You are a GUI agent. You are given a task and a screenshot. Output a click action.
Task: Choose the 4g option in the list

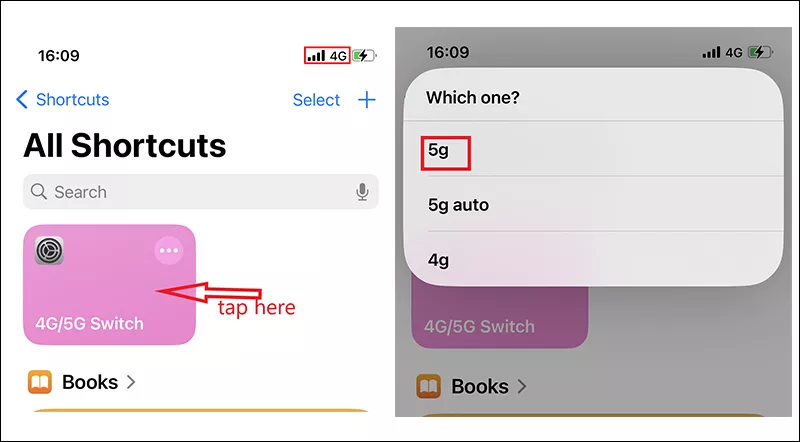[x=438, y=260]
